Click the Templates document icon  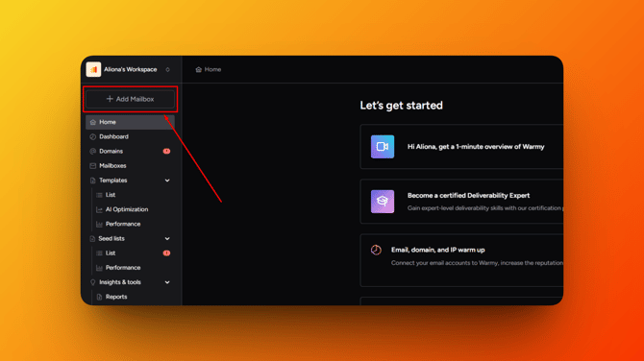pyautogui.click(x=93, y=180)
